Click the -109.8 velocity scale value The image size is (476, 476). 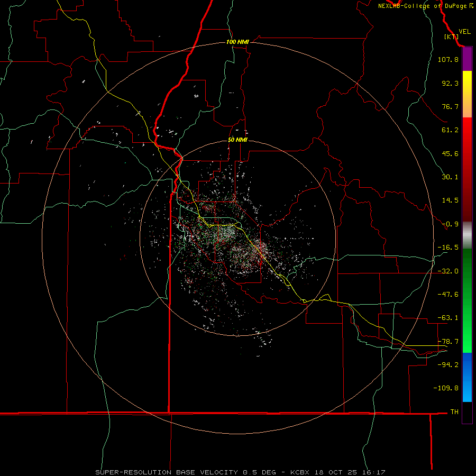446,388
